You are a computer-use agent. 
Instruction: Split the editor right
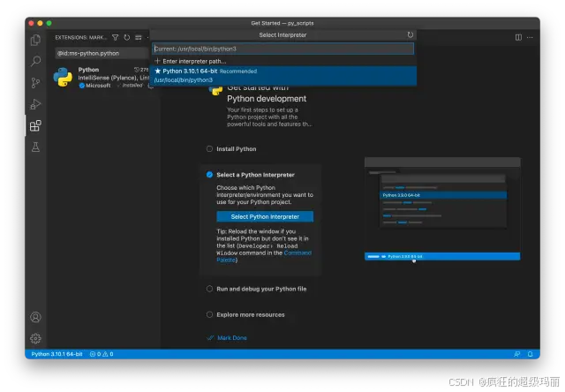pyautogui.click(x=518, y=37)
